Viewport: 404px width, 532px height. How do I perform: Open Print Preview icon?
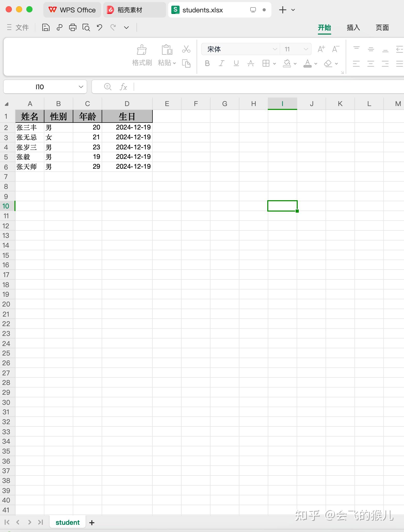(86, 27)
